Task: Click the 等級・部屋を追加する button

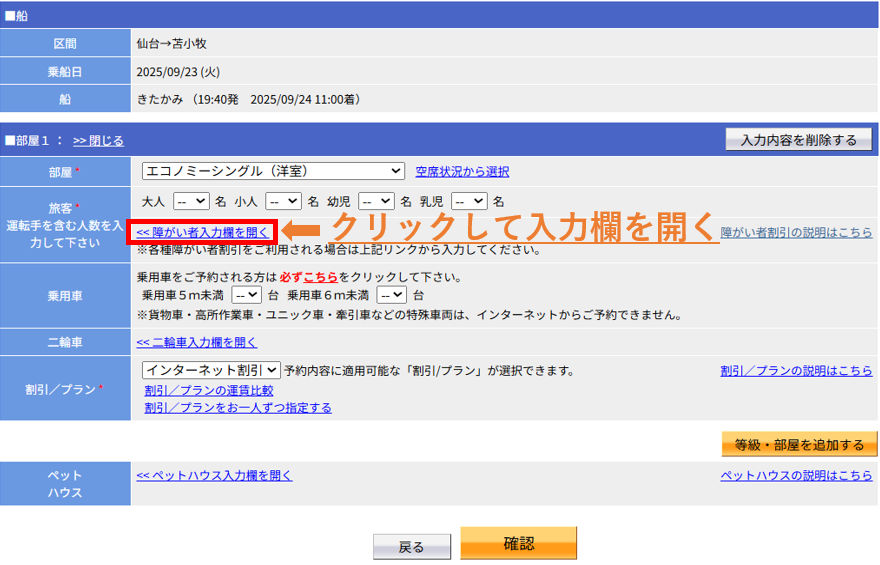Action: 799,444
